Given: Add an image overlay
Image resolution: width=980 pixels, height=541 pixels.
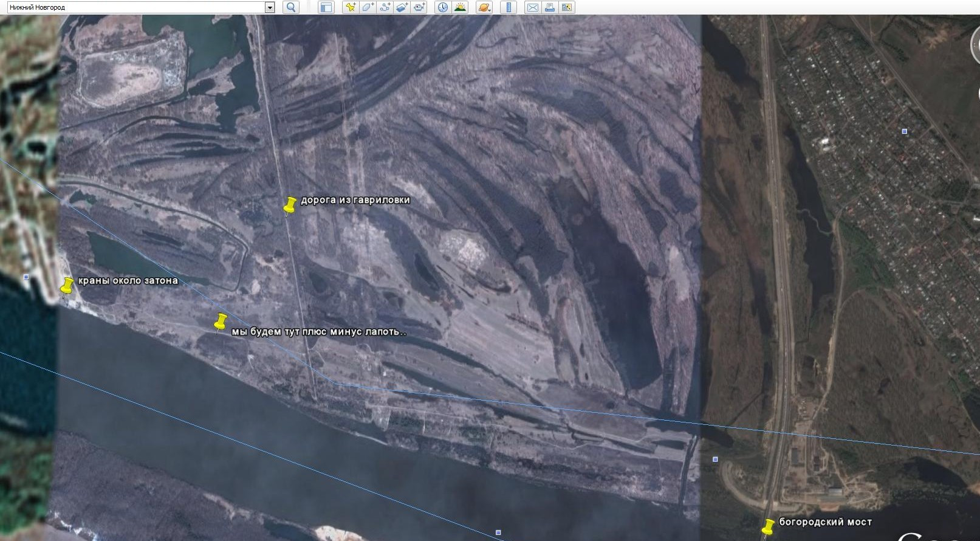Looking at the screenshot, I should 402,7.
